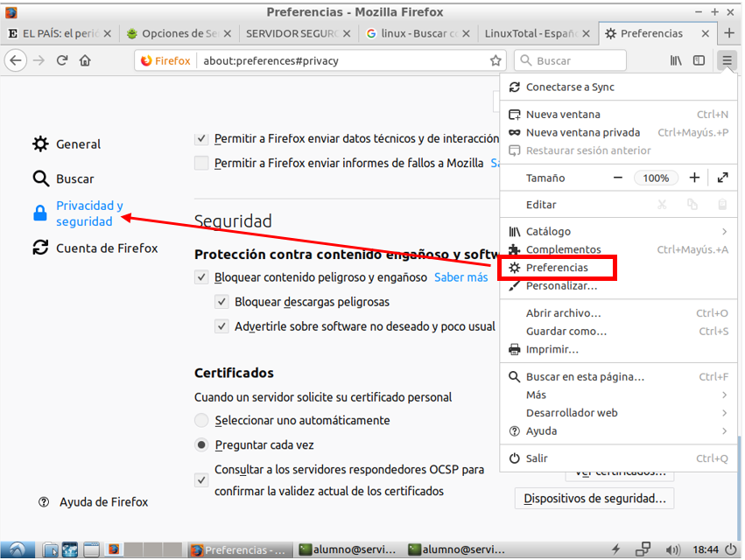Image resolution: width=745 pixels, height=560 pixels.
Task: Show sidebars using the toolbar icon
Action: [x=699, y=60]
